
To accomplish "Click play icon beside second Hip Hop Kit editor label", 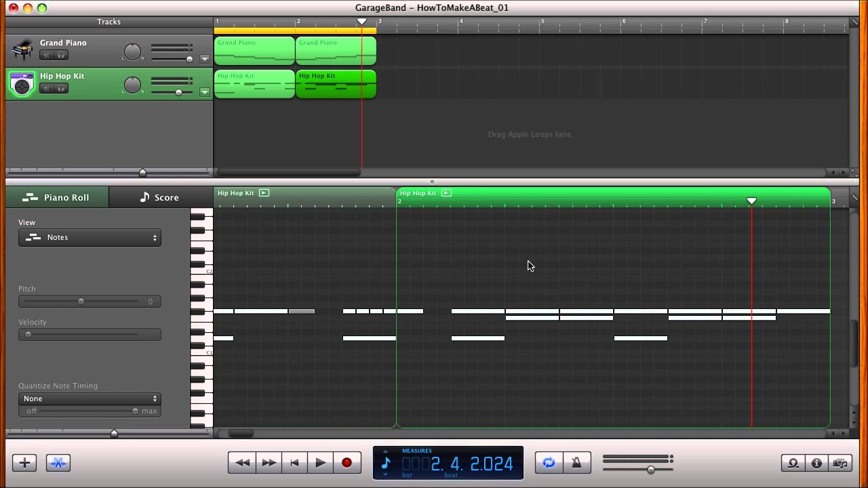I will tap(446, 193).
